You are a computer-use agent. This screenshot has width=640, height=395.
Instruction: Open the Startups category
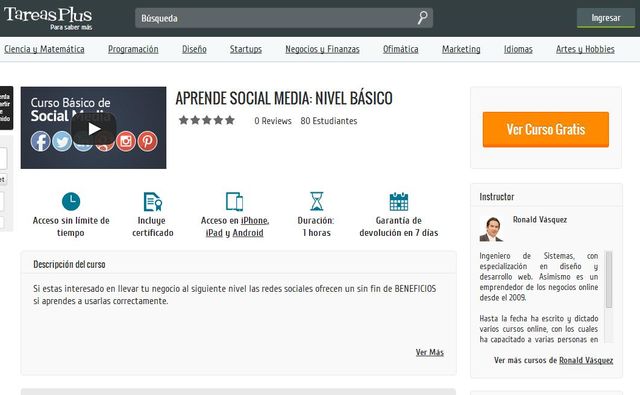[246, 49]
